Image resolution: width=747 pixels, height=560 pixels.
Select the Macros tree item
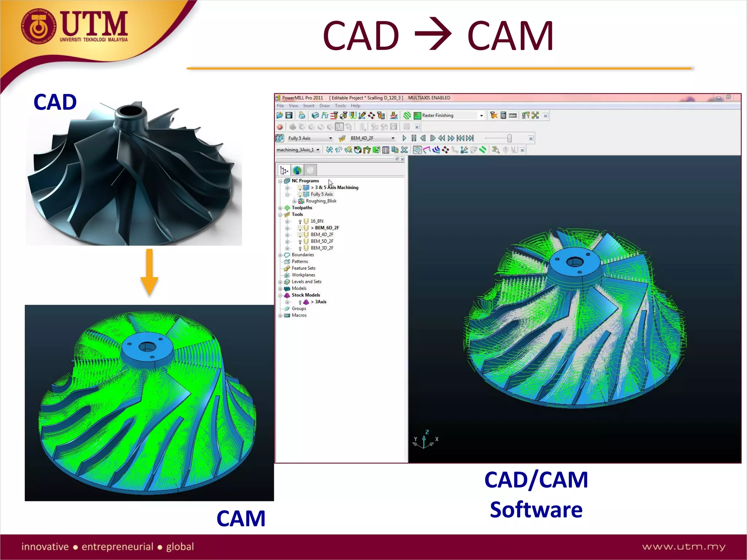299,316
